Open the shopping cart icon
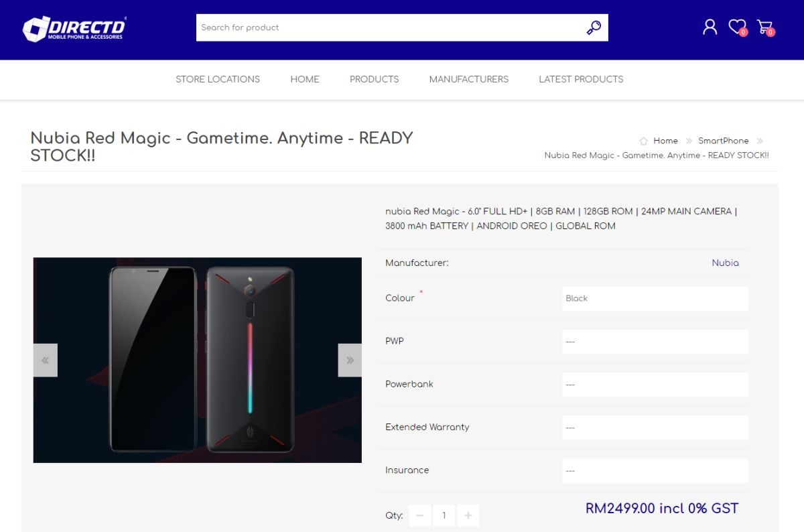Image resolution: width=804 pixels, height=532 pixels. pyautogui.click(x=765, y=27)
